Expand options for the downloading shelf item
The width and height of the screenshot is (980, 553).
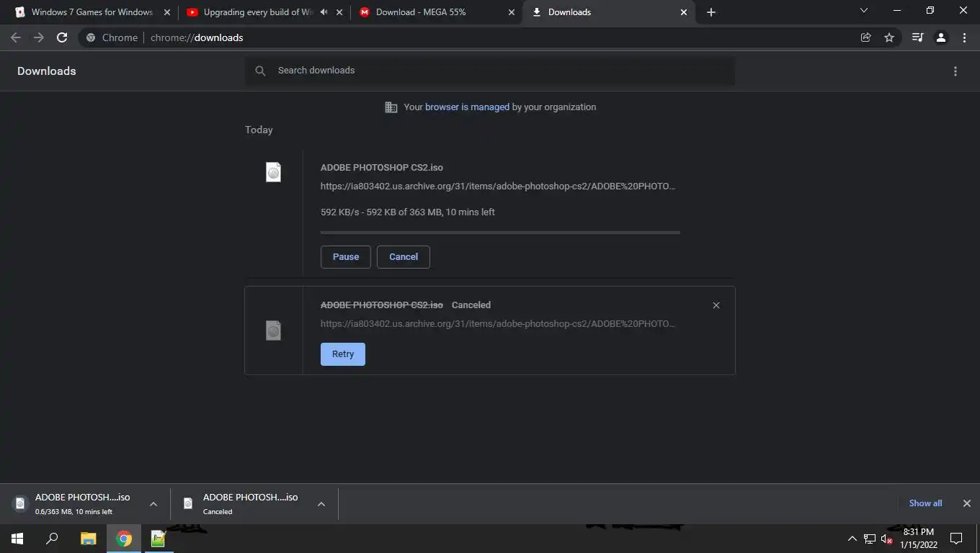point(153,504)
